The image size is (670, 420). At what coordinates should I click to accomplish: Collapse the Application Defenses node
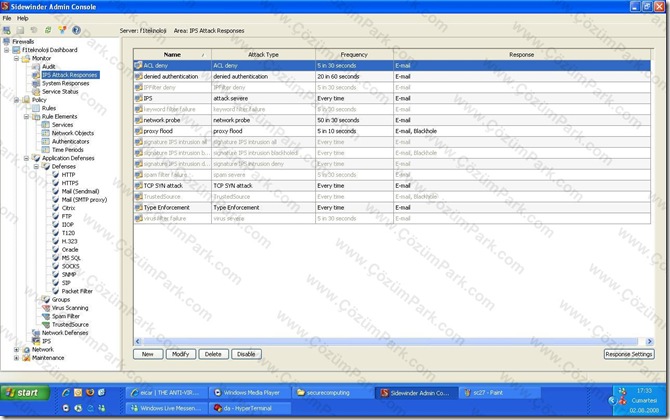[26, 158]
